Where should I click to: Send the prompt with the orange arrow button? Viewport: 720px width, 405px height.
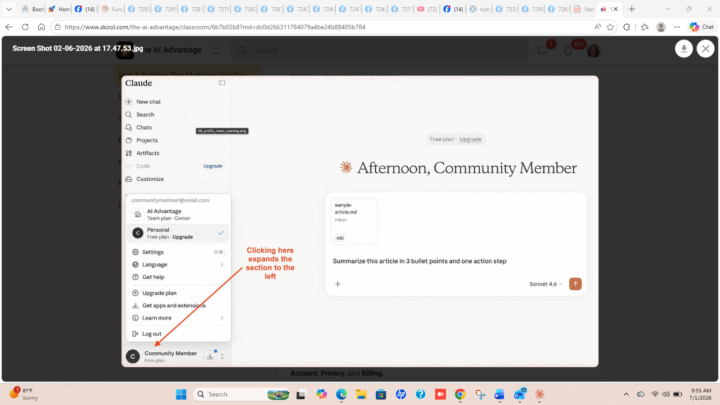pos(575,284)
